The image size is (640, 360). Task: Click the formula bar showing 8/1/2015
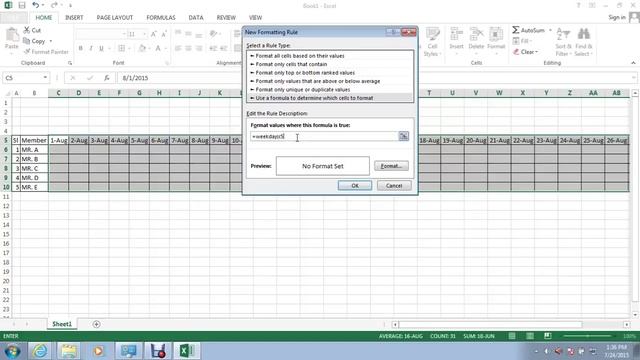click(376, 78)
